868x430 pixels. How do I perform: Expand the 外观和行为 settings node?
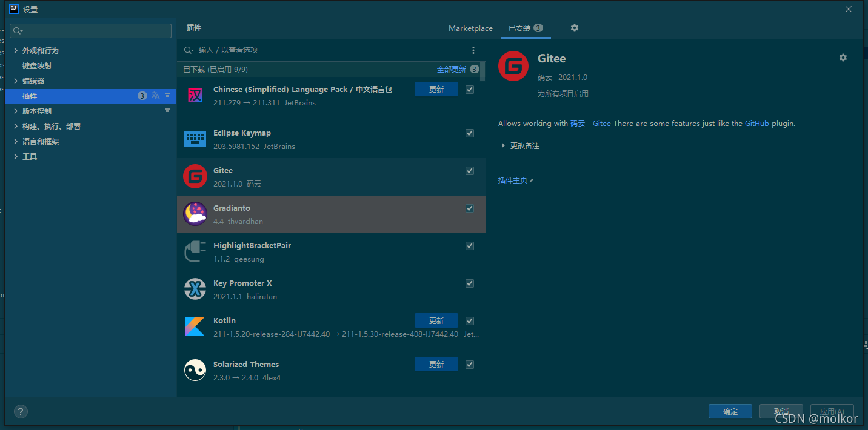16,51
